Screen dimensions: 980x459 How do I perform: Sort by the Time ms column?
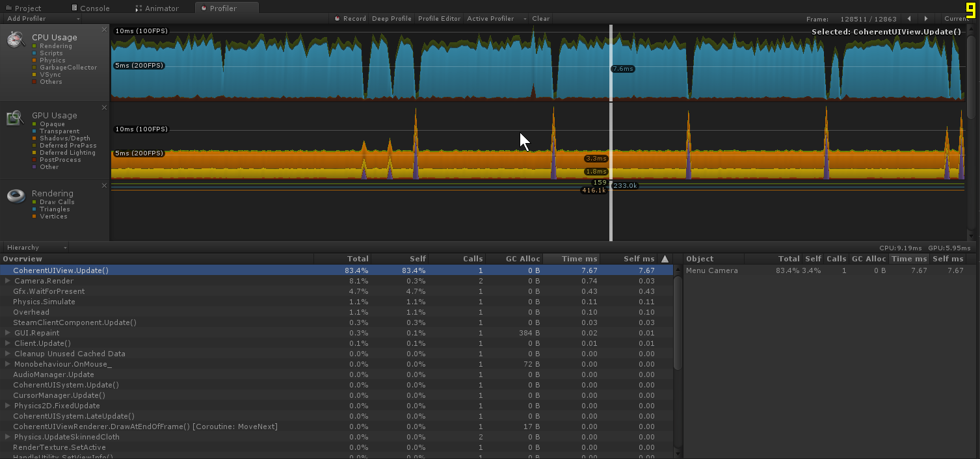[570, 259]
